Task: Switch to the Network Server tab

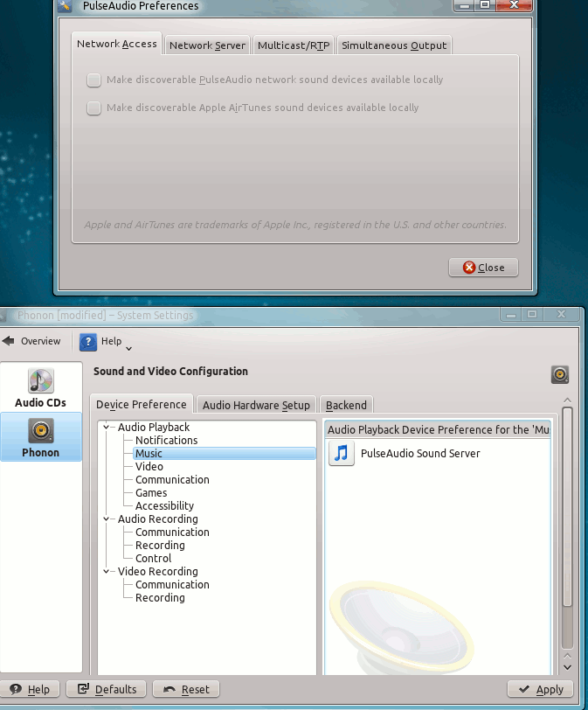Action: (x=207, y=45)
